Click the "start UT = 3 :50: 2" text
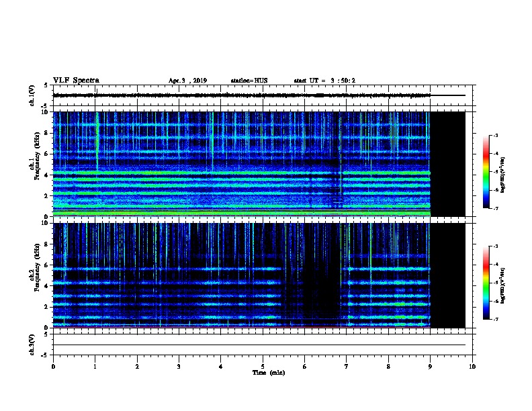Image resolution: width=532 pixels, height=411 pixels. coord(324,81)
